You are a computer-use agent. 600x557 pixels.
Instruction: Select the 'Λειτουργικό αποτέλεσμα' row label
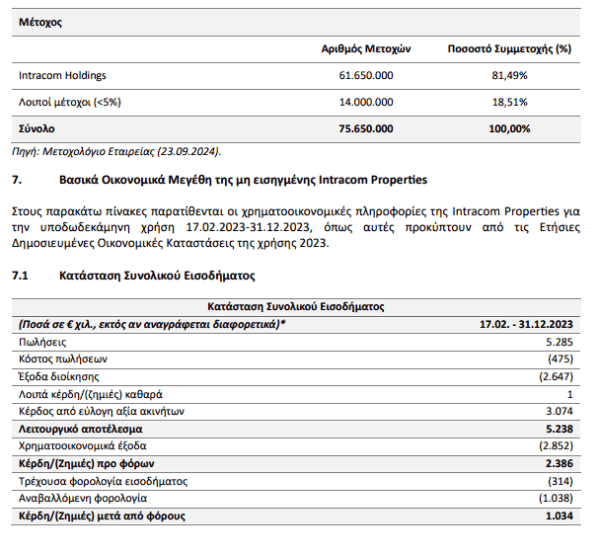pyautogui.click(x=80, y=429)
